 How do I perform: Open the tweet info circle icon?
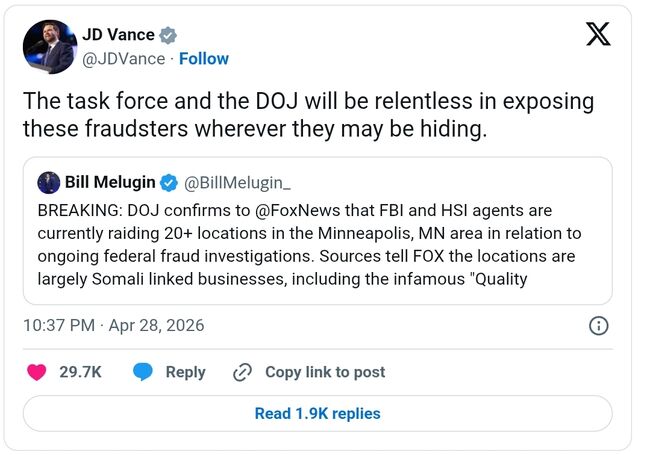[598, 325]
